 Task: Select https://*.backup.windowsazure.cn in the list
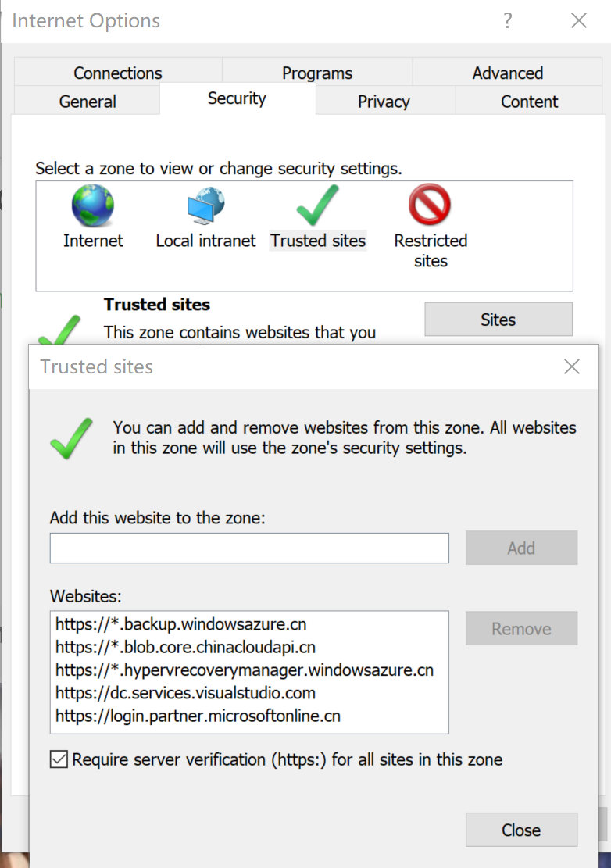[187, 624]
